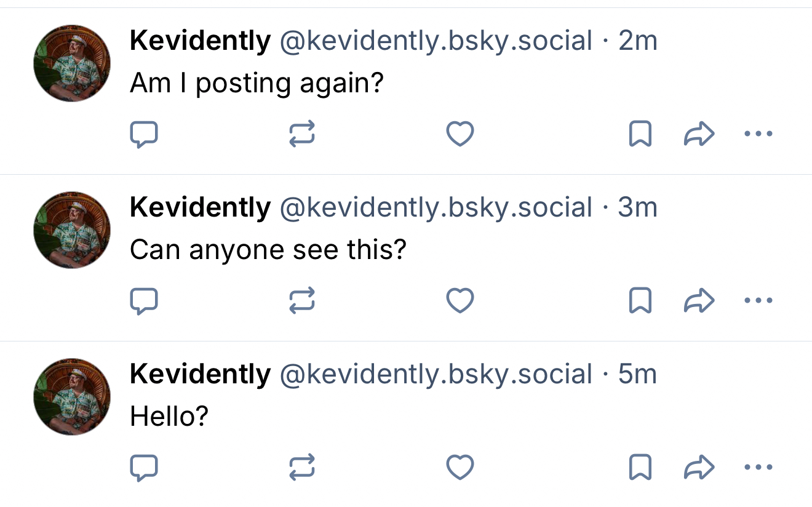Open more options for "Can anyone see this?"
This screenshot has width=812, height=507.
(x=758, y=300)
